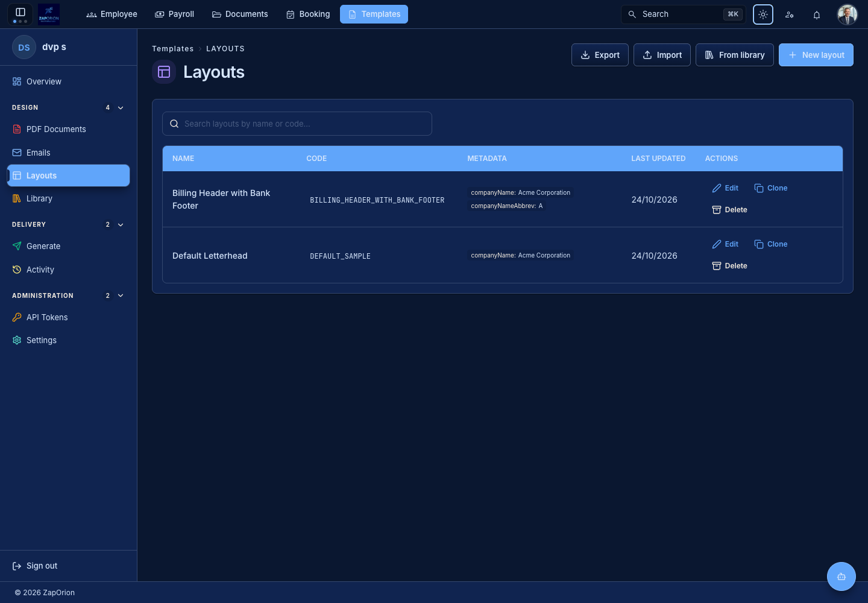Click the From library button

735,55
